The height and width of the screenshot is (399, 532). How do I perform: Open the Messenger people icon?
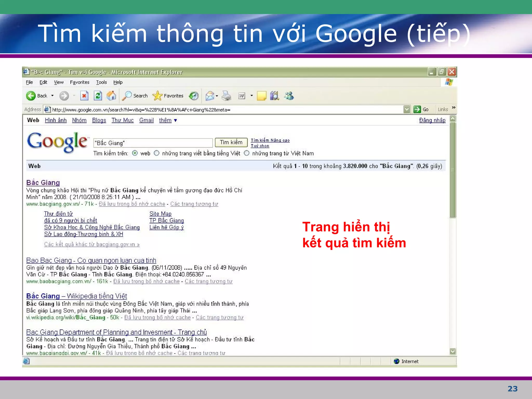(x=289, y=96)
